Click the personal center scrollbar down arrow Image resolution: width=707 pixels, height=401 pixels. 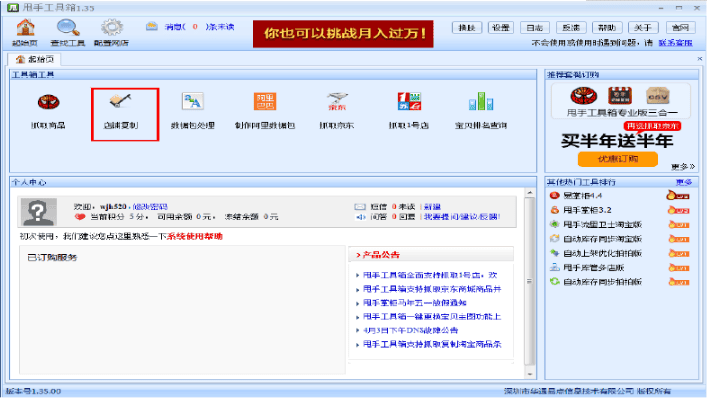tap(530, 373)
